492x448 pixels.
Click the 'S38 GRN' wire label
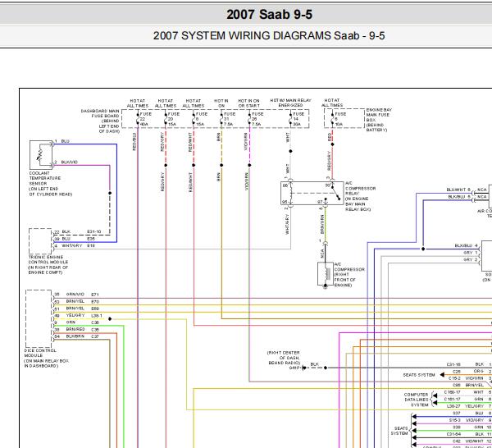coord(468,427)
